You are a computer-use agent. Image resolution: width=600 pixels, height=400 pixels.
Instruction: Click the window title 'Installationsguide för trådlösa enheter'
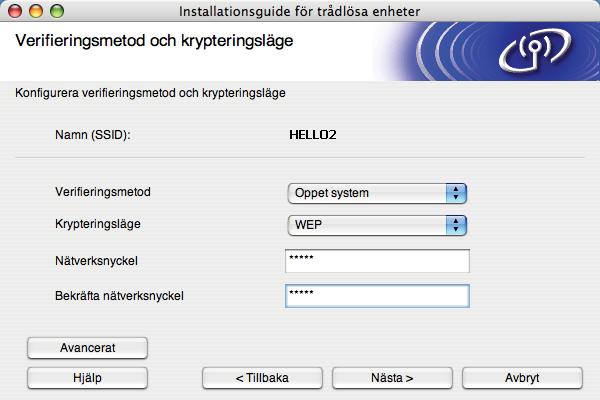click(300, 11)
